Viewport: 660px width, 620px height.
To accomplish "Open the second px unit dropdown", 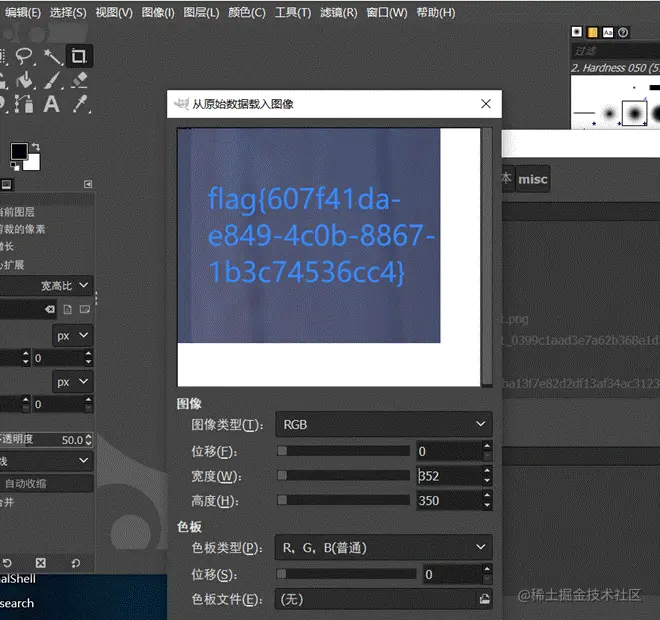I will click(72, 382).
